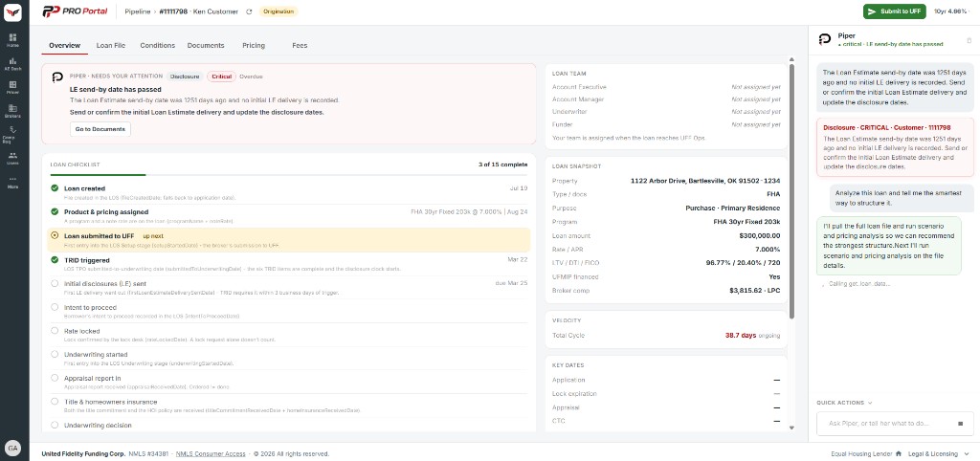Toggle the Title & homeowners insurance circle
980x461 pixels.
coord(55,402)
